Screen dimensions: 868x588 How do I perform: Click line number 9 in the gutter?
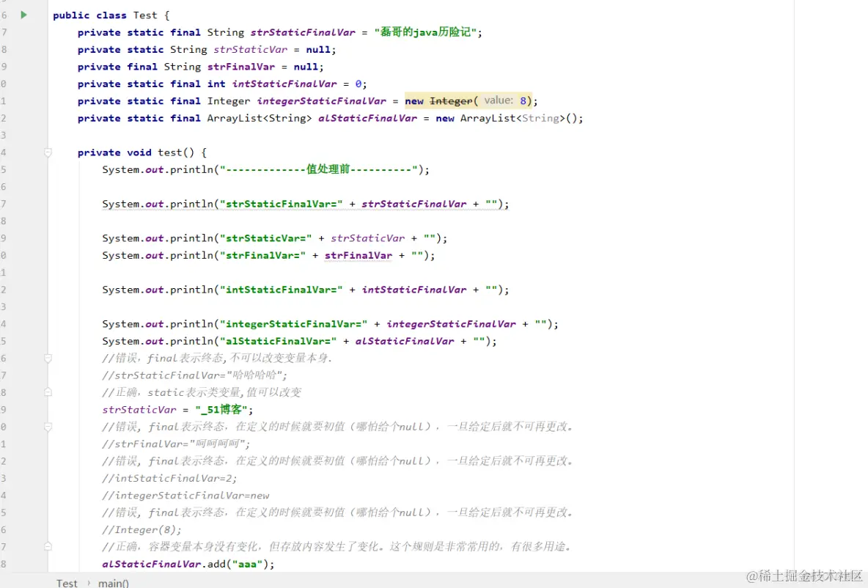click(6, 66)
